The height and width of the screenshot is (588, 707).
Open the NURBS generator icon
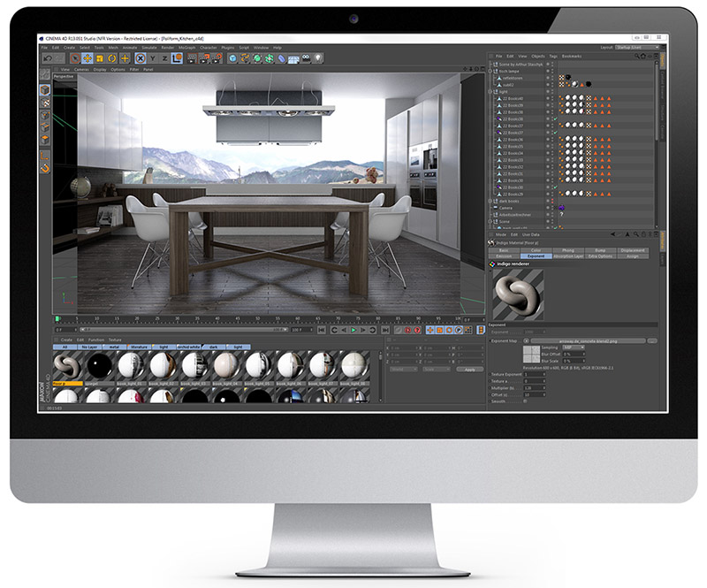click(x=257, y=58)
